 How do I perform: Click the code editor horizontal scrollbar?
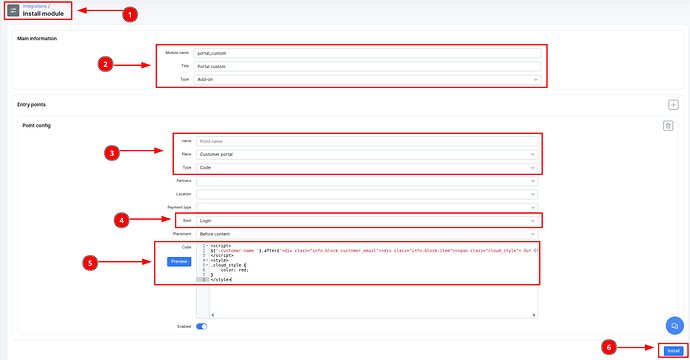coord(373,315)
